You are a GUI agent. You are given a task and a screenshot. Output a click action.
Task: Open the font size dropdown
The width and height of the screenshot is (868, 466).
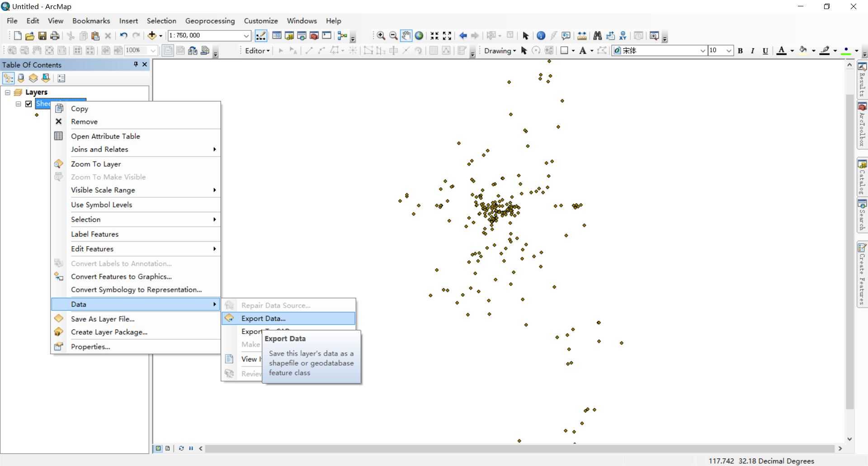point(729,51)
